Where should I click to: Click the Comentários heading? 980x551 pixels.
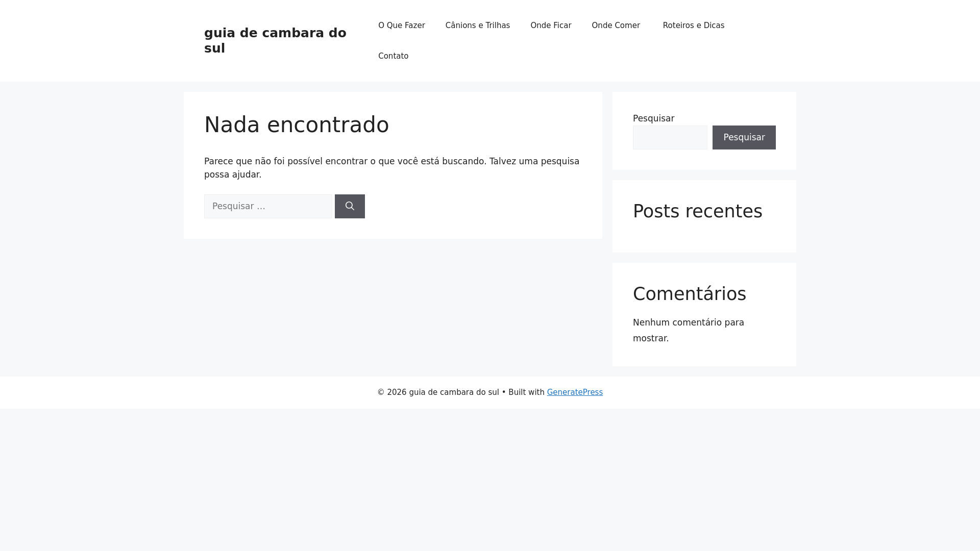(689, 294)
